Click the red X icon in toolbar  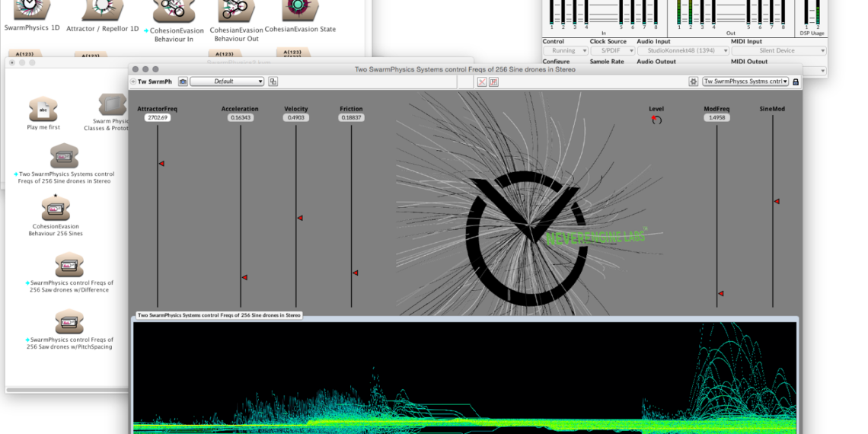coord(481,81)
